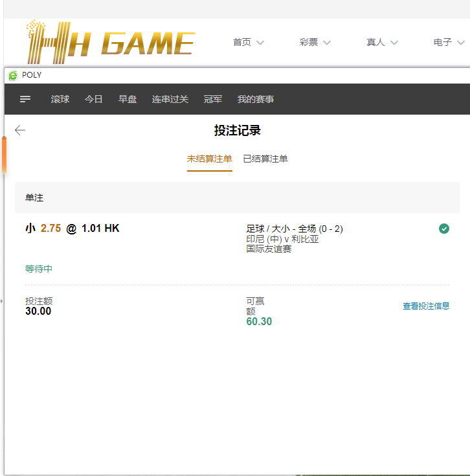The width and height of the screenshot is (470, 476).
Task: Click the 印尼 (中) v 利比亚 match name
Action: (x=282, y=239)
